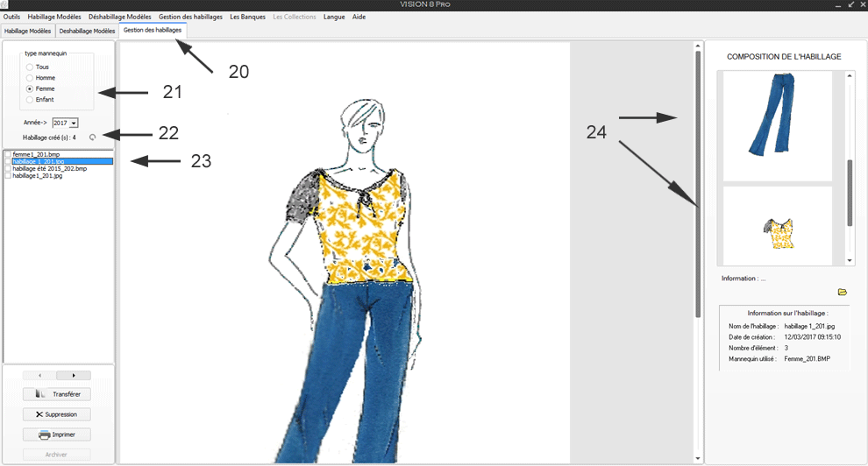Open the yellow folder icon under Information

point(843,292)
